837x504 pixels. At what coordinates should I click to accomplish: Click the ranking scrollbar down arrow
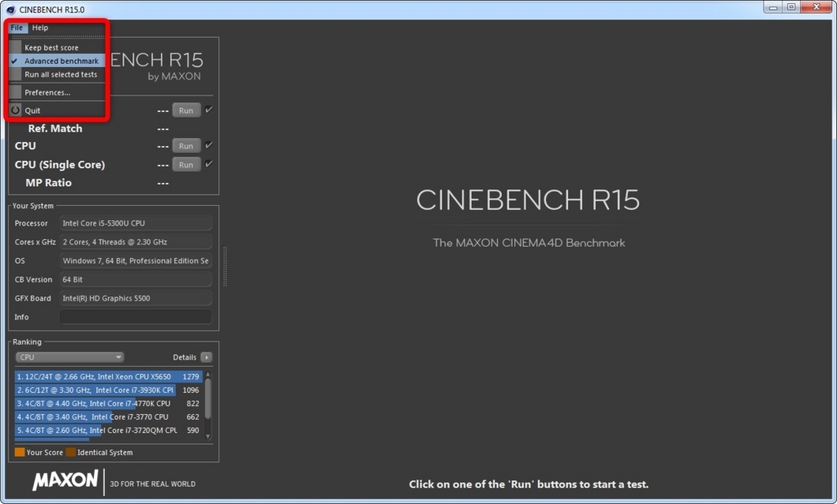(208, 436)
